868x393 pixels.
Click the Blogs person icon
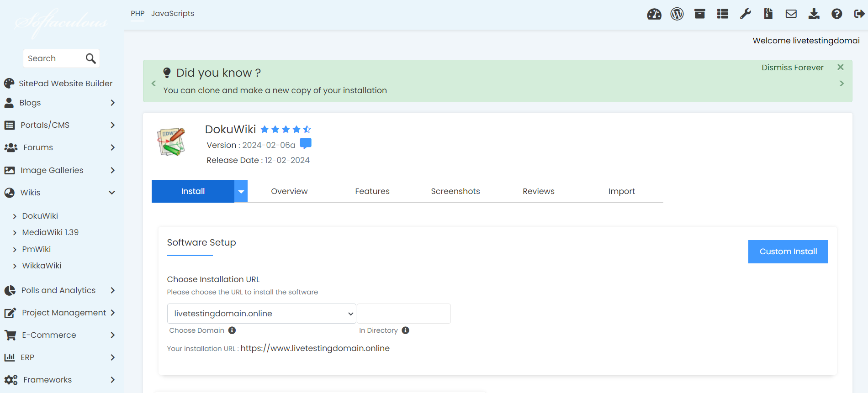click(9, 103)
